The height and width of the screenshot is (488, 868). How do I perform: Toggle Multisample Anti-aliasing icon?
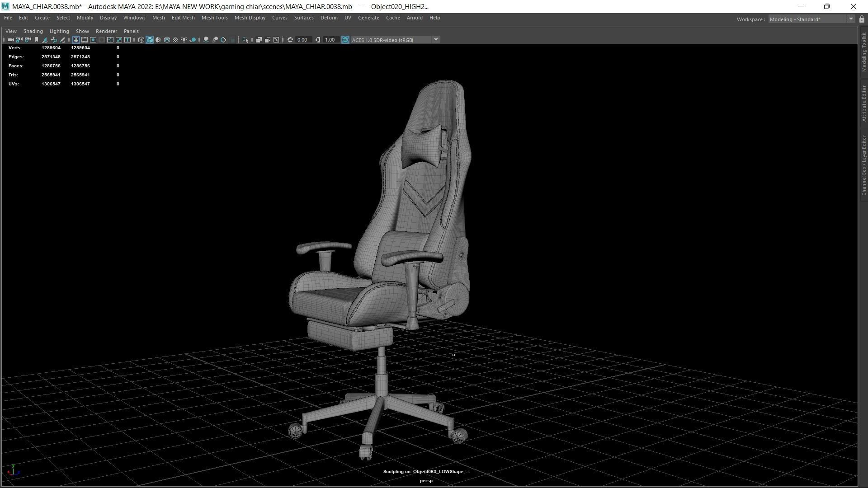223,40
